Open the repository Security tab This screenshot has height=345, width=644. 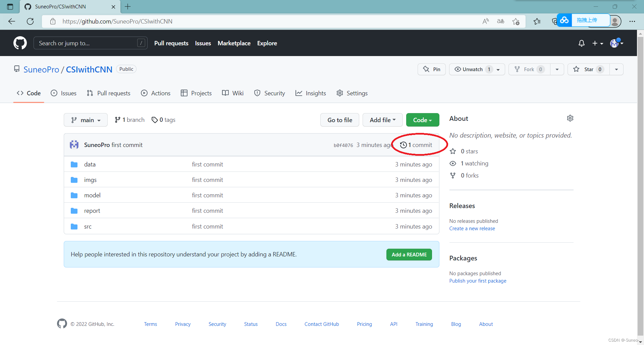270,93
